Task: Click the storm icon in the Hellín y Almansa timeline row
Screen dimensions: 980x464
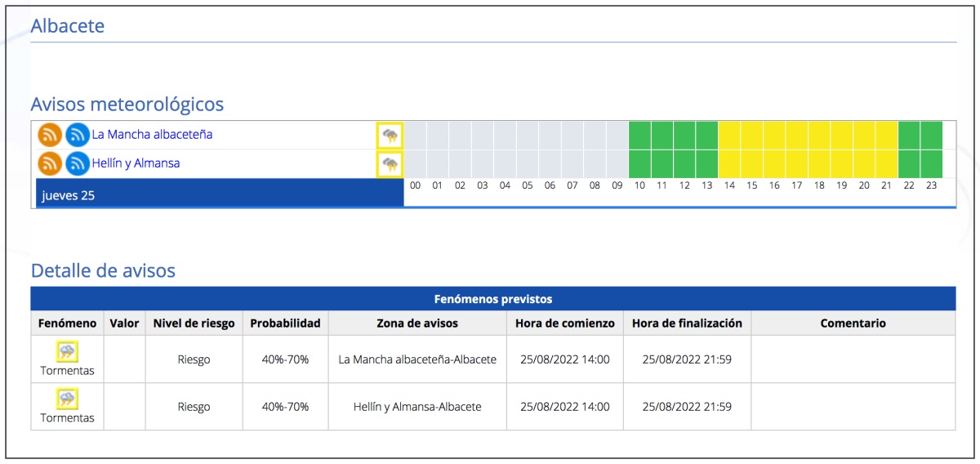Action: pyautogui.click(x=390, y=164)
